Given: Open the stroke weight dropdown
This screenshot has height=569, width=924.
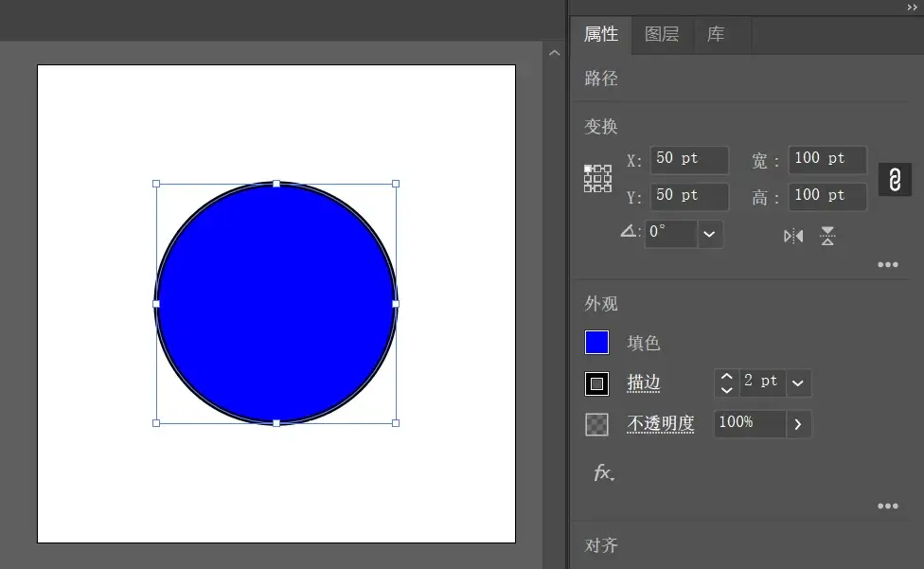Looking at the screenshot, I should click(798, 382).
